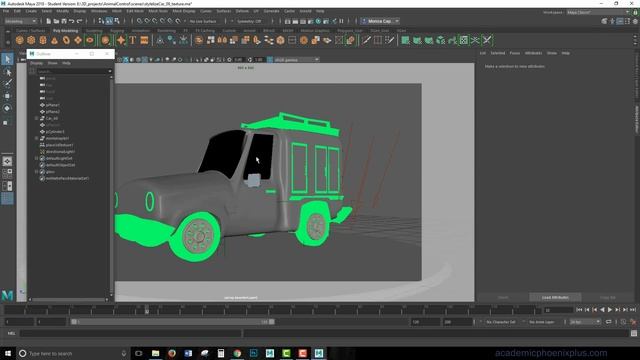
Task: Open the Script Editor icon at bottom right
Action: tap(633, 333)
